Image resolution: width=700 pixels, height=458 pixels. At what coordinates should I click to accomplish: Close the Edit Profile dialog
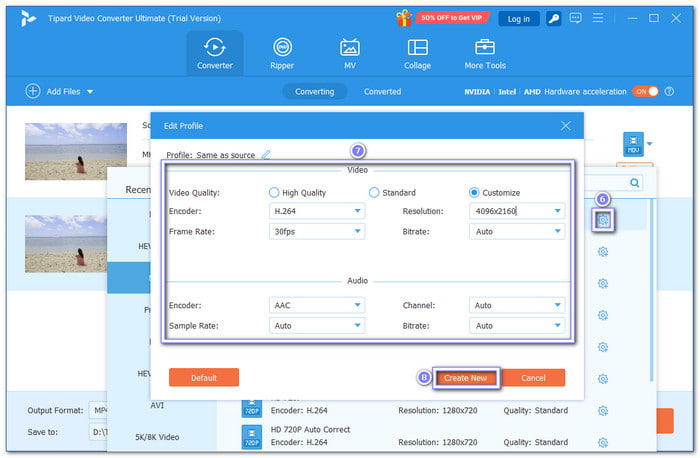566,126
